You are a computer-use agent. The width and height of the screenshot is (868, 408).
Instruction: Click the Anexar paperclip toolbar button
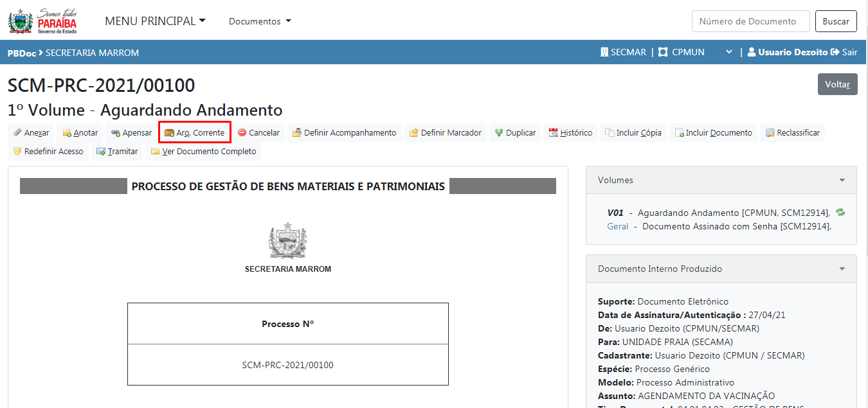[x=32, y=133]
